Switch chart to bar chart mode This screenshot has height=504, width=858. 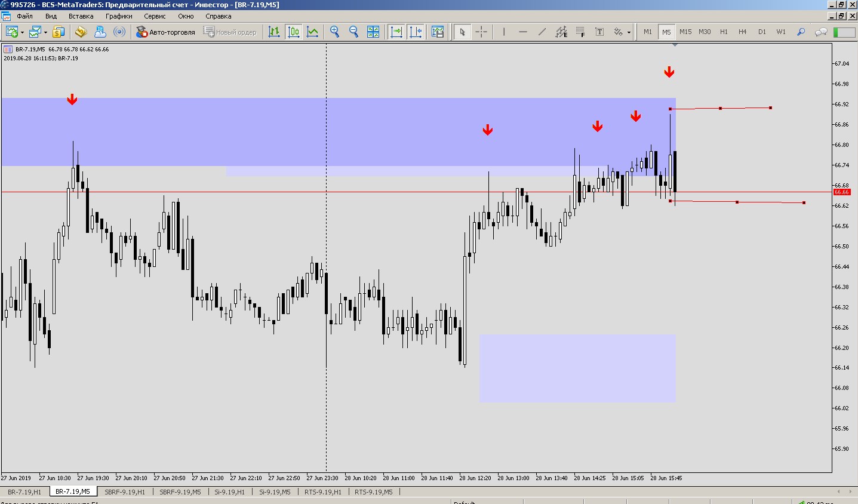274,32
